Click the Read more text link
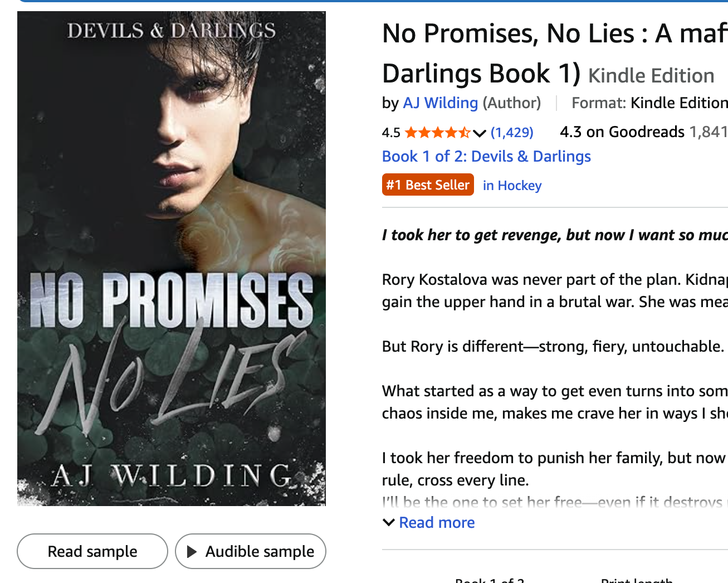The image size is (728, 583). 437,523
